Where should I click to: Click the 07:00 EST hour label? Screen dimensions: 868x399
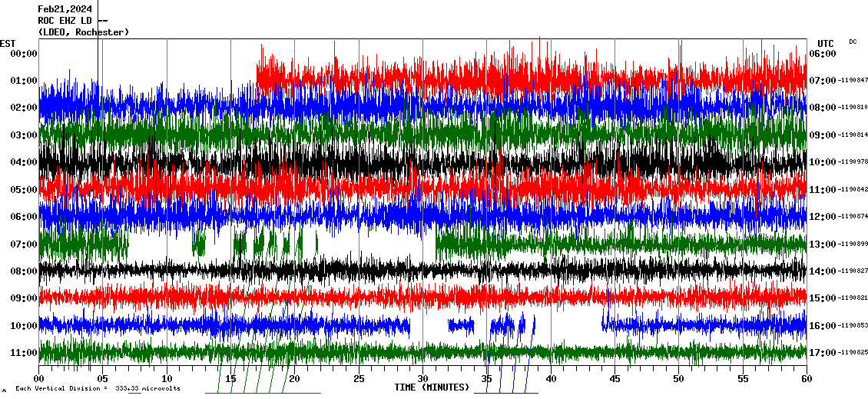[x=25, y=244]
